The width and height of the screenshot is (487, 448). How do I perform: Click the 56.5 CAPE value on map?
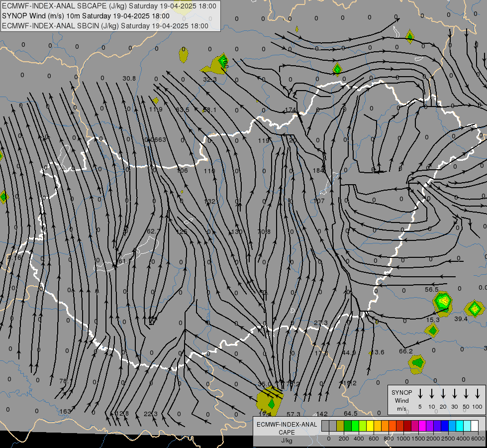click(x=432, y=289)
